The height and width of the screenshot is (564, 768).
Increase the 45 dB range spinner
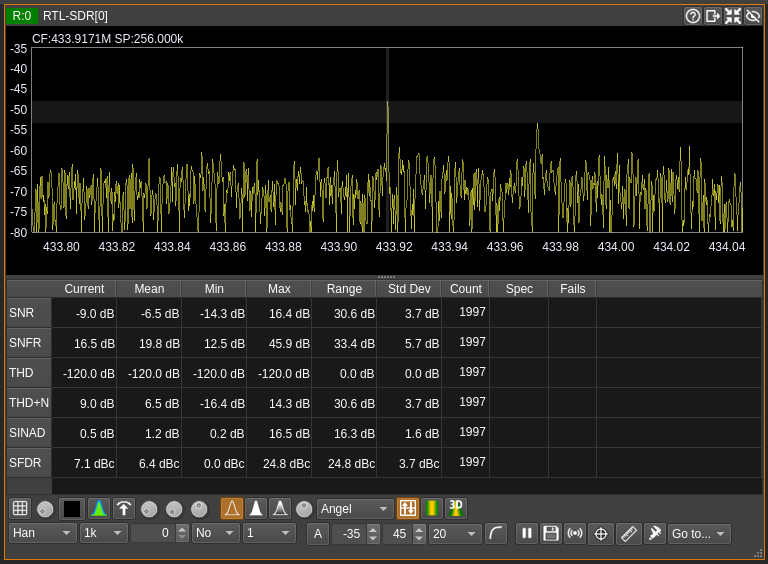click(419, 529)
